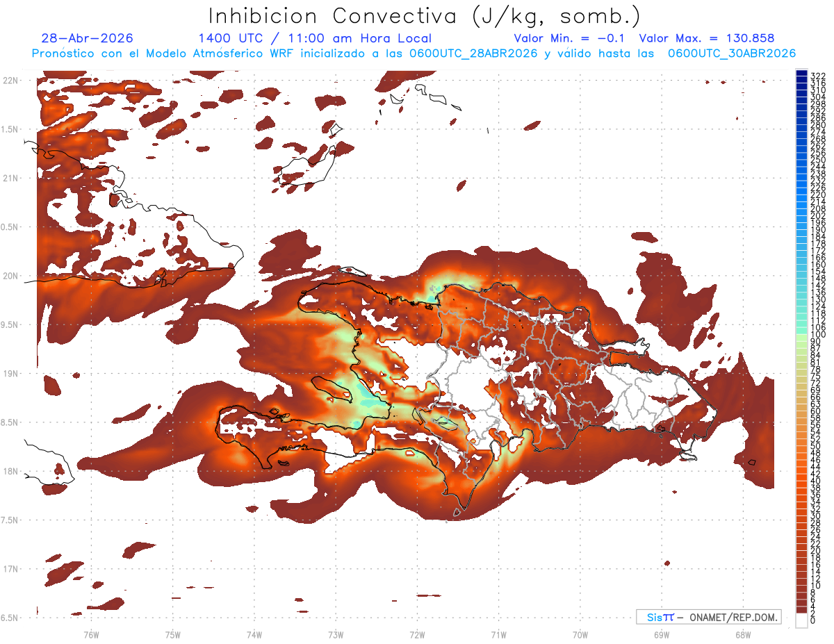Click the dark blue 322 swatch on colorbar
This screenshot has height=644, width=834.
802,74
